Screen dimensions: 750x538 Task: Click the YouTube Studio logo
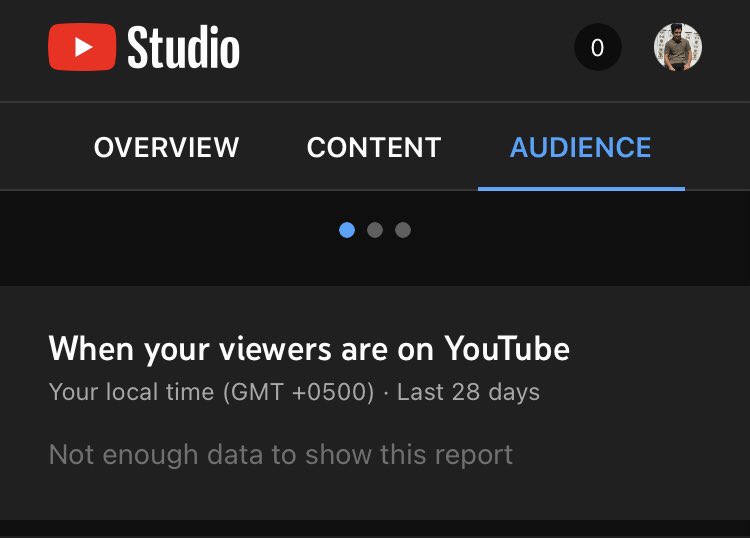[144, 47]
